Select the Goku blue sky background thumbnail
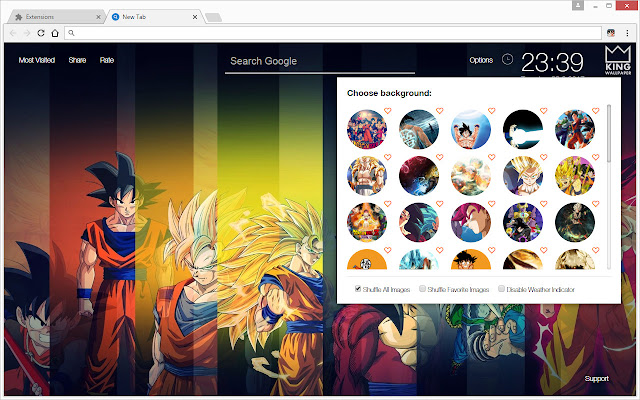The height and width of the screenshot is (400, 640). (471, 129)
